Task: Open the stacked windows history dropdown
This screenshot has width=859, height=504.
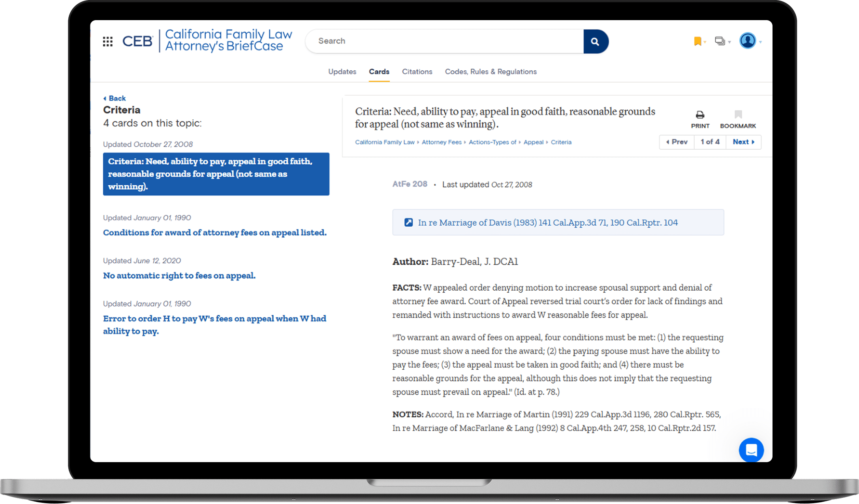Action: pyautogui.click(x=720, y=41)
